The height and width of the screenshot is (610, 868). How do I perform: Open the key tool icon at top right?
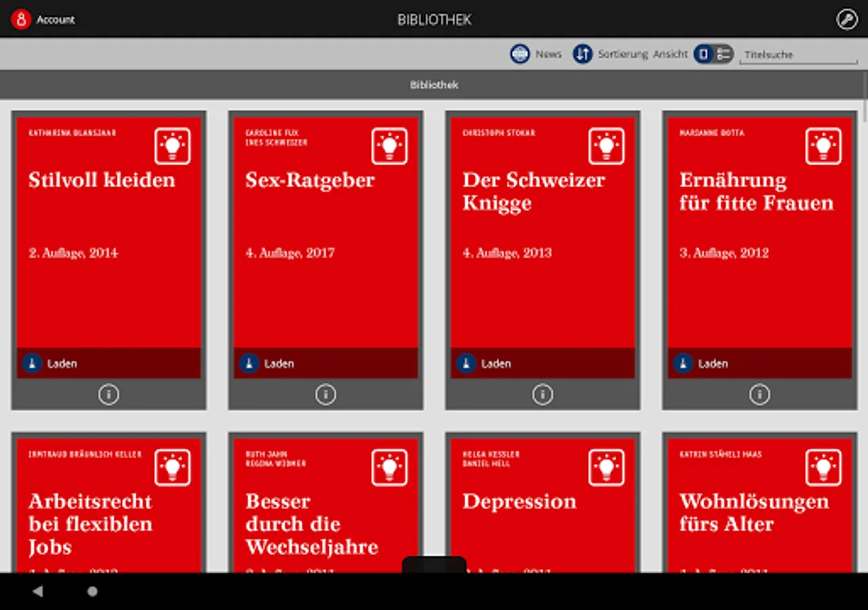coord(847,19)
